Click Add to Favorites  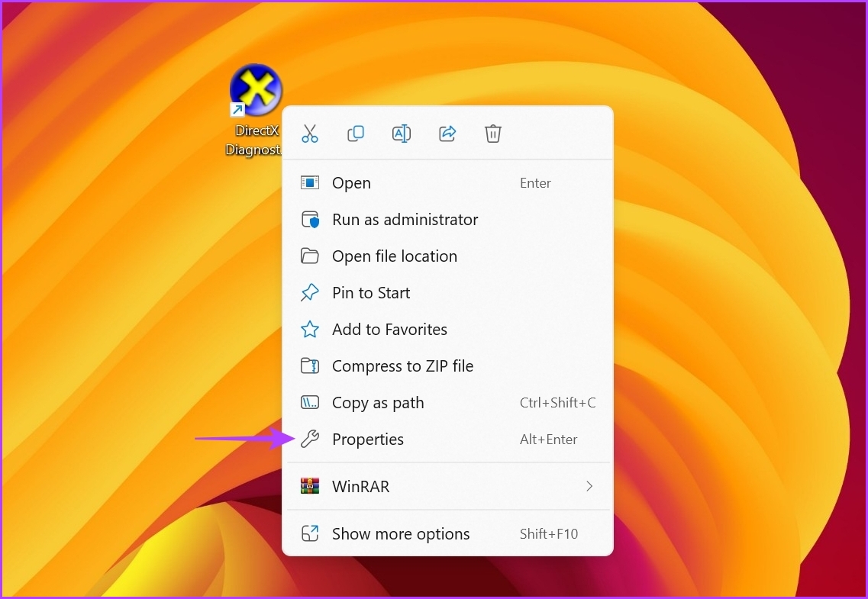click(447, 329)
